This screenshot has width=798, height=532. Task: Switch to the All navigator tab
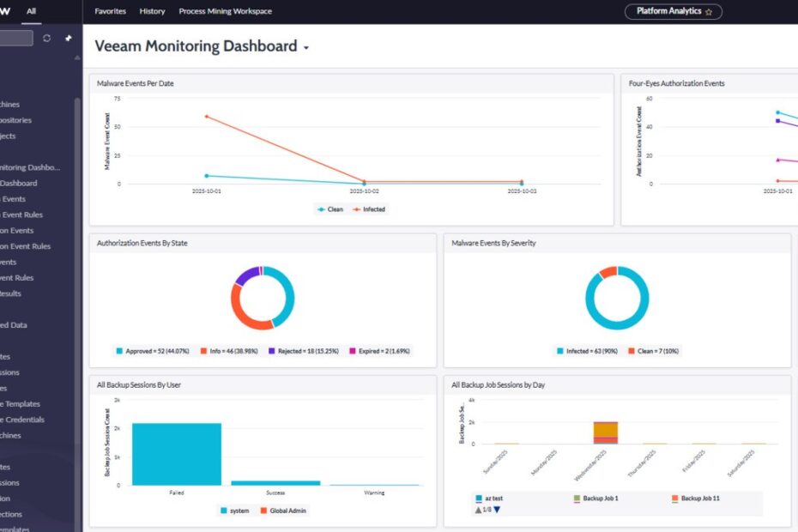pyautogui.click(x=32, y=12)
